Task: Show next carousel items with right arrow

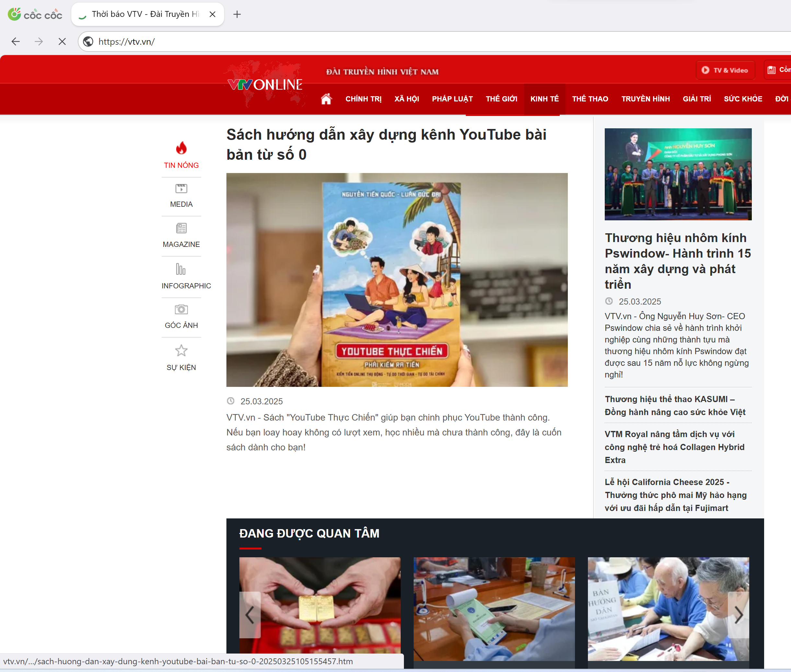Action: coord(738,615)
